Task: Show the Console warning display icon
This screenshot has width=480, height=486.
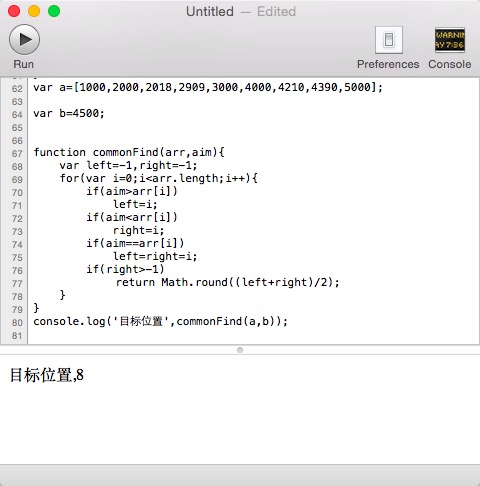Action: coord(450,40)
